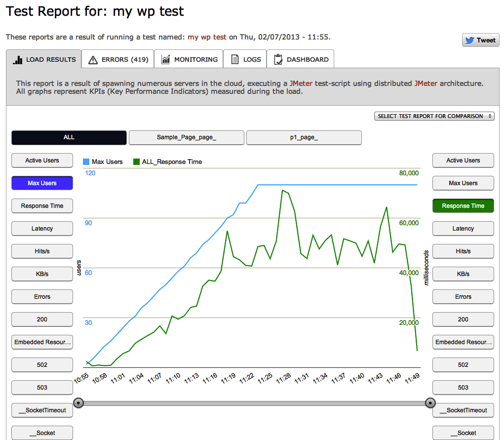Toggle KB/s on the right axis
Image resolution: width=504 pixels, height=440 pixels.
tap(463, 274)
